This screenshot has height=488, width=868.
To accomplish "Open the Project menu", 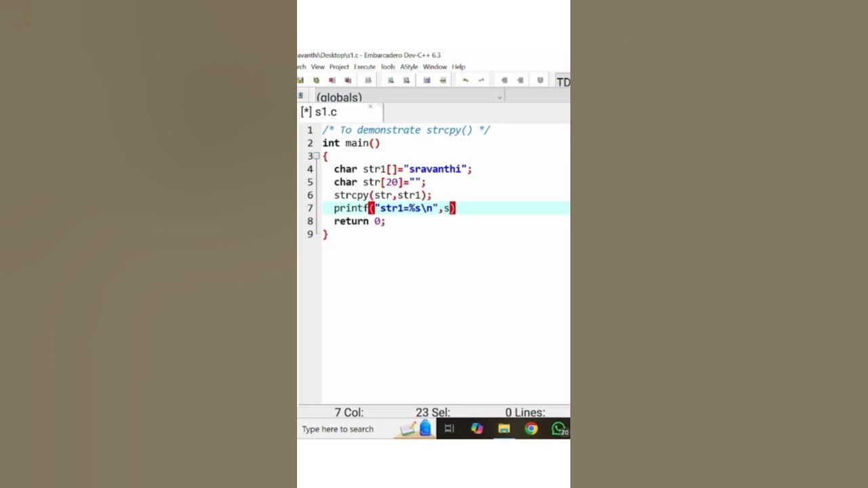I will tap(339, 67).
